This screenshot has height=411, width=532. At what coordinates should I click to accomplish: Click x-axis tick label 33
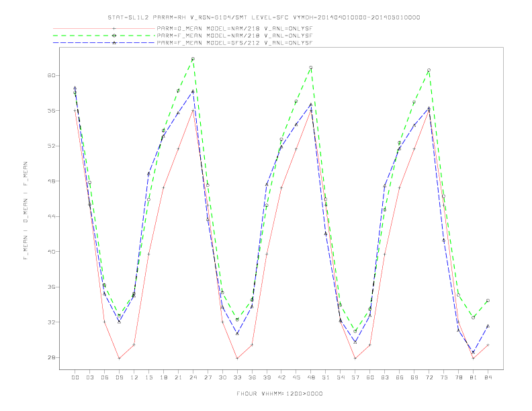[237, 377]
